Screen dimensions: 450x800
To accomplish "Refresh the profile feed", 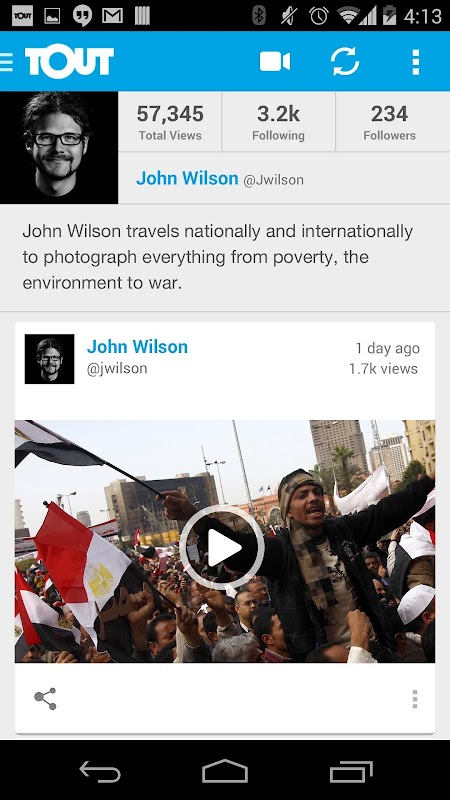I will [x=345, y=62].
